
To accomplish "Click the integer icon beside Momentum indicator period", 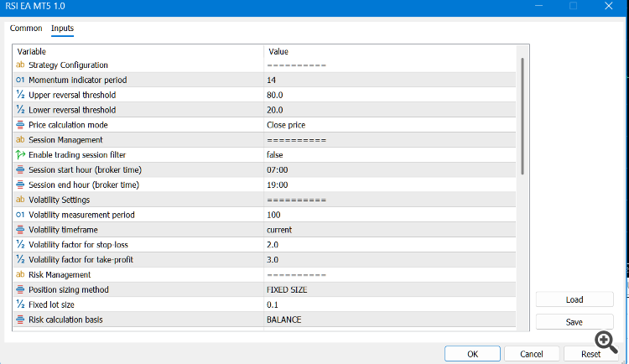I will 20,80.
